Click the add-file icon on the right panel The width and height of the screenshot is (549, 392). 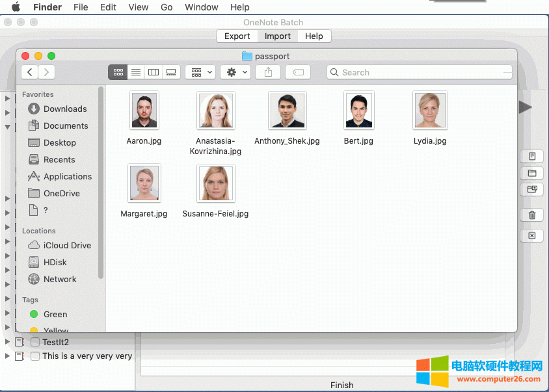click(x=531, y=156)
